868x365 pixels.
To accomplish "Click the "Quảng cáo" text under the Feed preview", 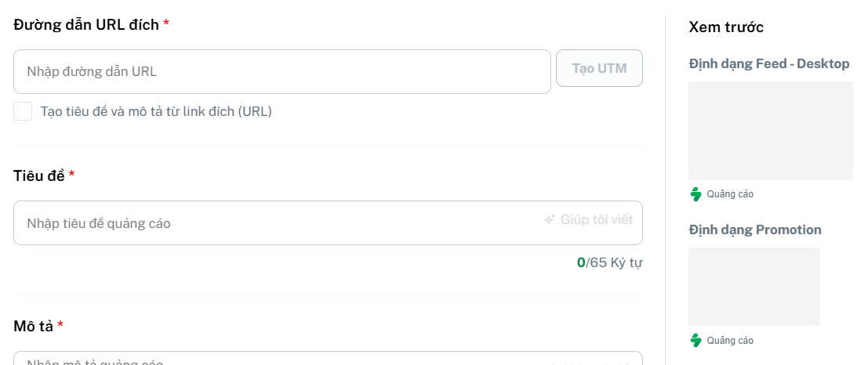I will [x=730, y=195].
